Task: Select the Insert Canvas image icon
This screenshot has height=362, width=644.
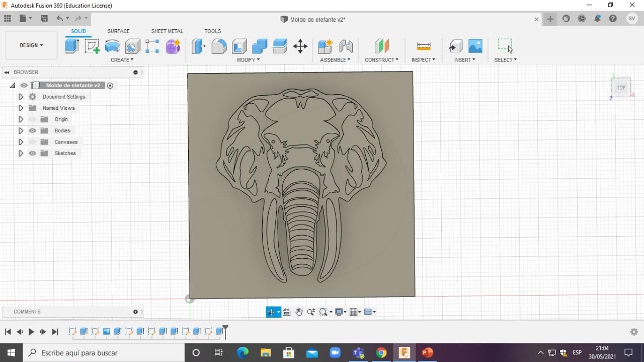Action: [x=475, y=46]
